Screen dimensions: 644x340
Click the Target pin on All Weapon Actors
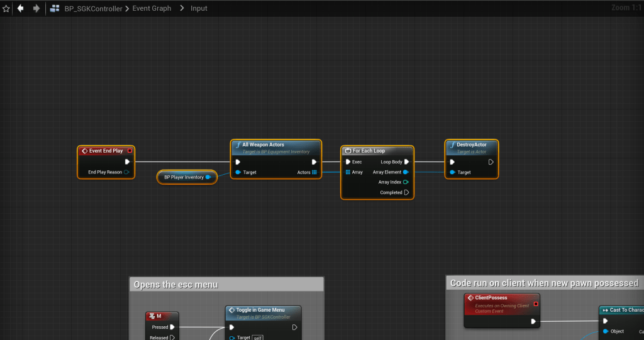(238, 172)
